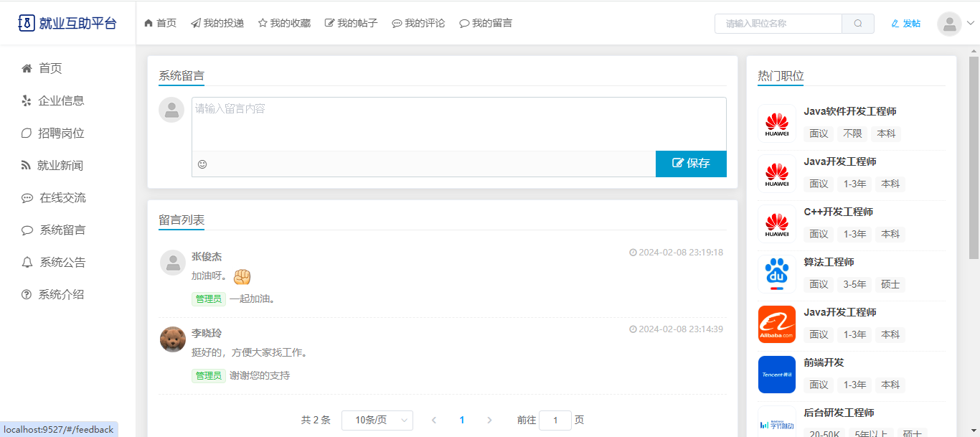Screen dimensions: 980x437
Task: Click the 发帖 link
Action: 906,24
